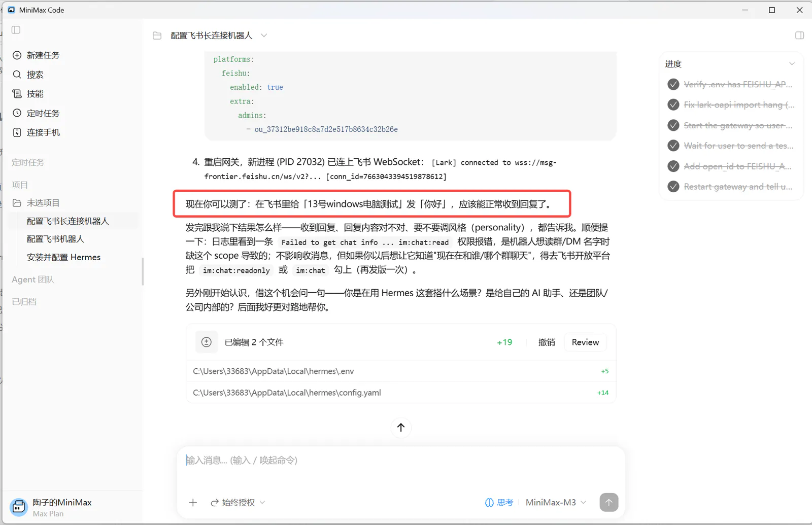Open the hermes\.env file row
Viewport: 812px width, 525px height.
[401, 371]
